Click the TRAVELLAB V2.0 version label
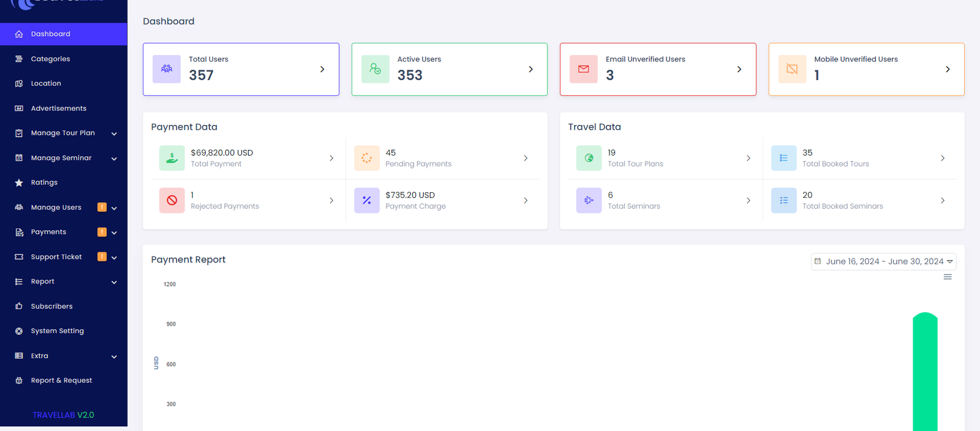The image size is (980, 431). (x=64, y=415)
